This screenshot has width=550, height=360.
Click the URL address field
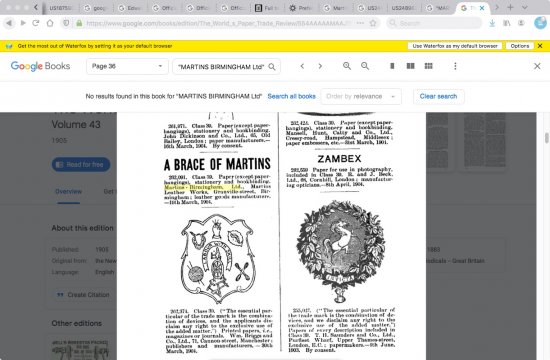(x=219, y=24)
